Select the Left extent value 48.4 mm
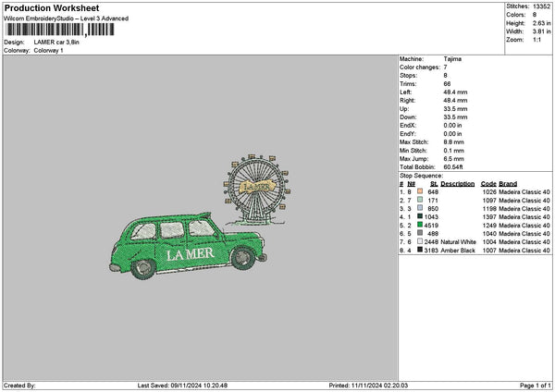The image size is (555, 392). [x=455, y=92]
